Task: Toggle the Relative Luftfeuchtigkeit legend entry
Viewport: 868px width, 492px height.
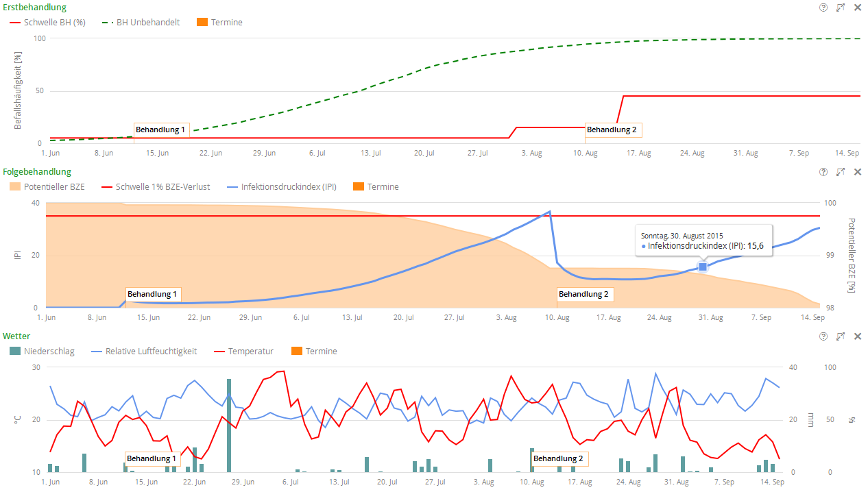Action: [x=150, y=352]
